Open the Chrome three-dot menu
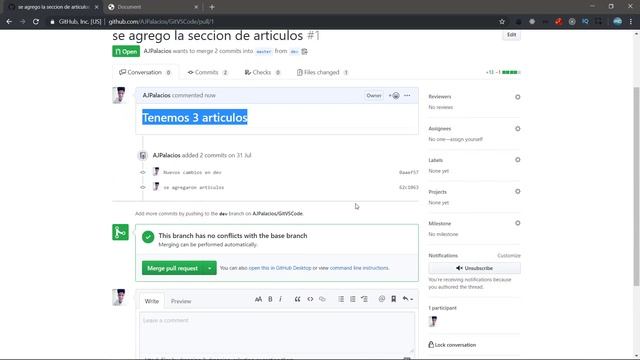The image size is (640, 360). [x=631, y=22]
